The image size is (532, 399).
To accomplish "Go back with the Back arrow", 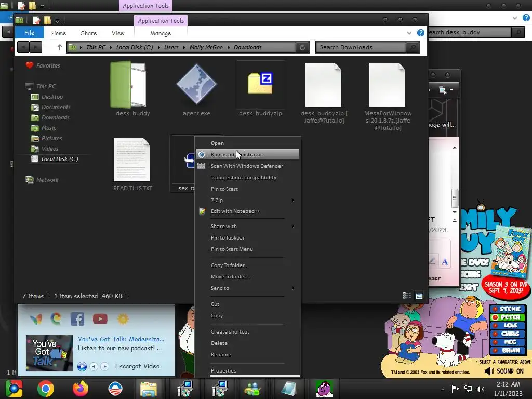I will click(23, 47).
